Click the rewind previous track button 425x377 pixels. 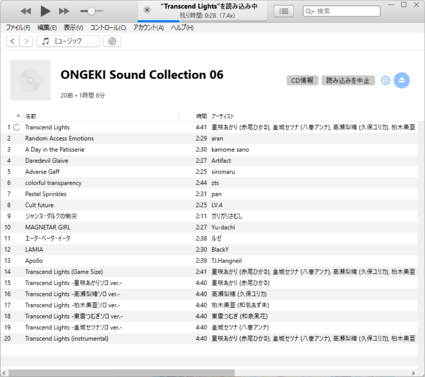tap(26, 11)
